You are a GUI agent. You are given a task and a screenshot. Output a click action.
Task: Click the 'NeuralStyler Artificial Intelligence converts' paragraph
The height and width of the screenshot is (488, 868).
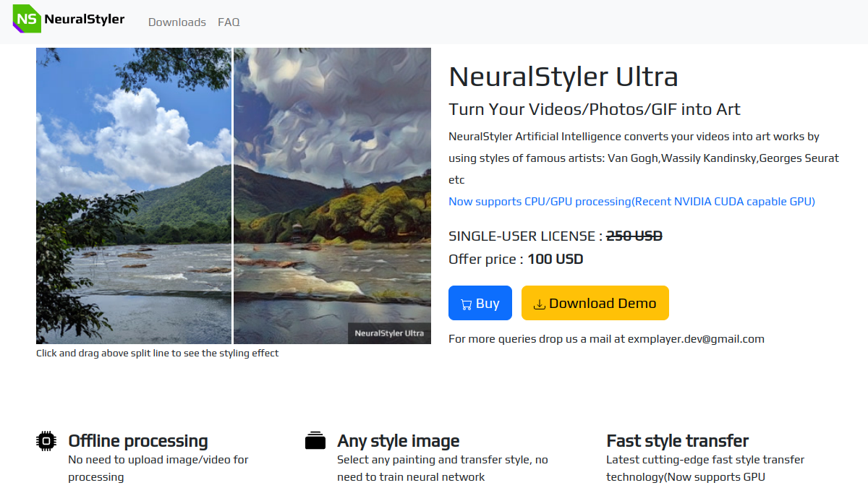[644, 158]
